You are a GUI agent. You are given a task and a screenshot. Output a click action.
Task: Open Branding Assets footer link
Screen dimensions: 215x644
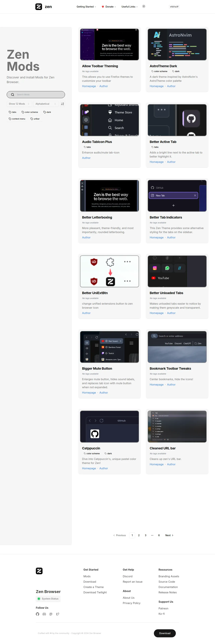(x=169, y=576)
